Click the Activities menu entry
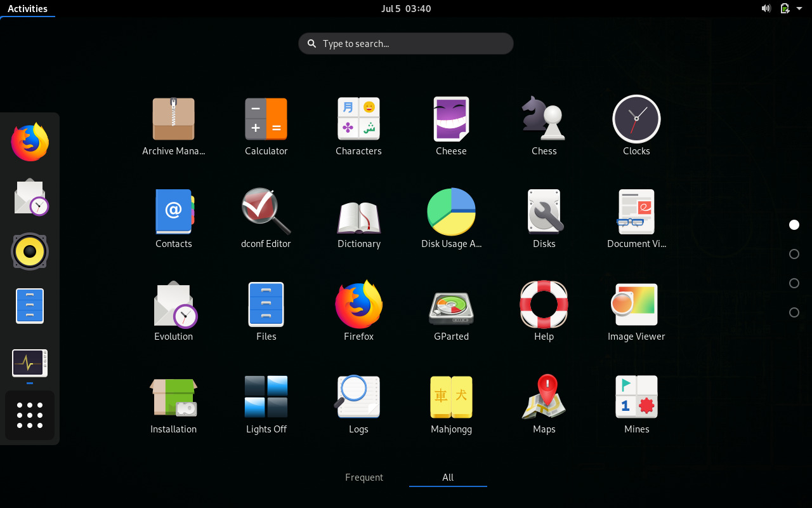Viewport: 812px width, 508px height. (27, 8)
